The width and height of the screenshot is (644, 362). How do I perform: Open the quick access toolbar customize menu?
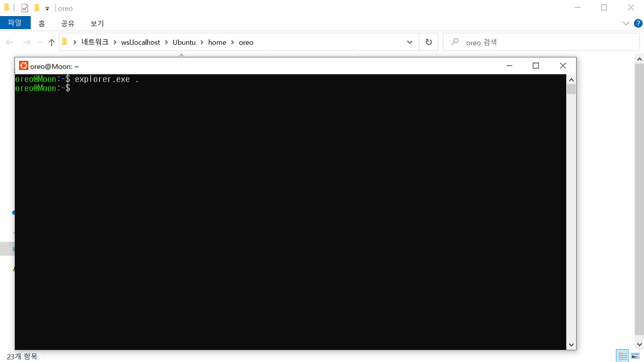click(47, 8)
